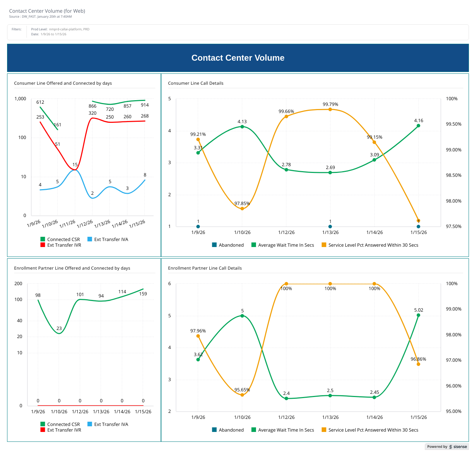Click the Contact Center Volume blue header banner
The image size is (476, 457).
238,58
